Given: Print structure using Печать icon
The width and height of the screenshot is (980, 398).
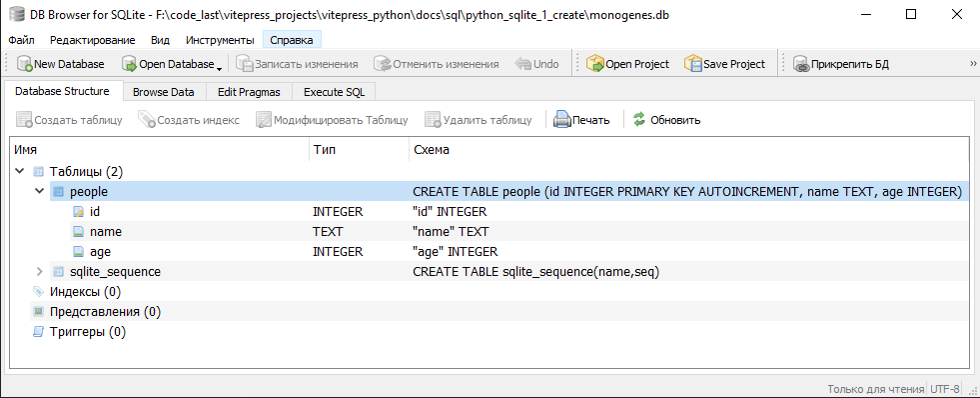Looking at the screenshot, I should click(563, 120).
